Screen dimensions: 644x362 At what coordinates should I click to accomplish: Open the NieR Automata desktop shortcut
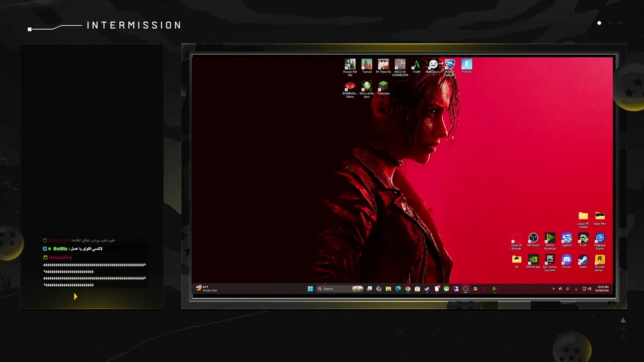click(x=433, y=66)
